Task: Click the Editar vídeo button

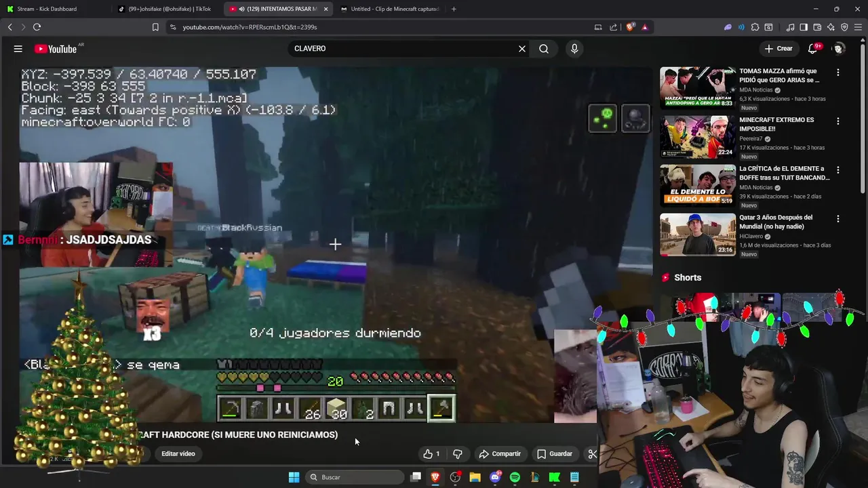Action: 178,454
